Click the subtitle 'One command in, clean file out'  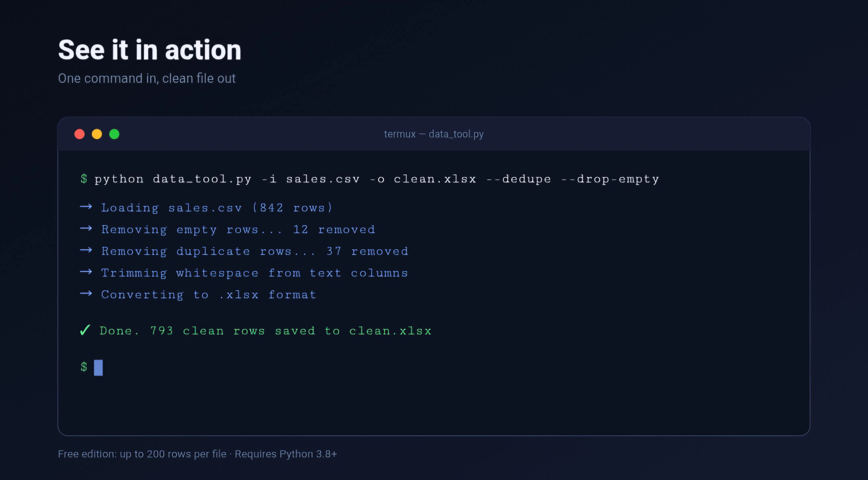pyautogui.click(x=147, y=78)
